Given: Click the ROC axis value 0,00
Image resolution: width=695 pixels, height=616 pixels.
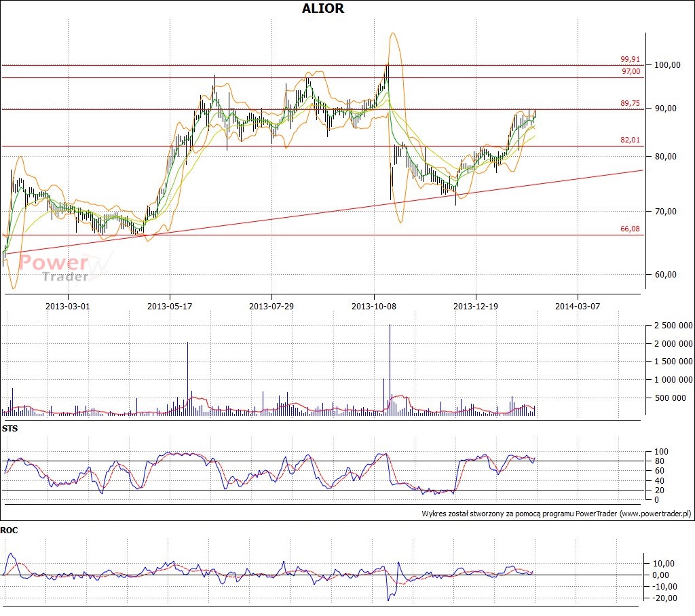Looking at the screenshot, I should [x=660, y=575].
